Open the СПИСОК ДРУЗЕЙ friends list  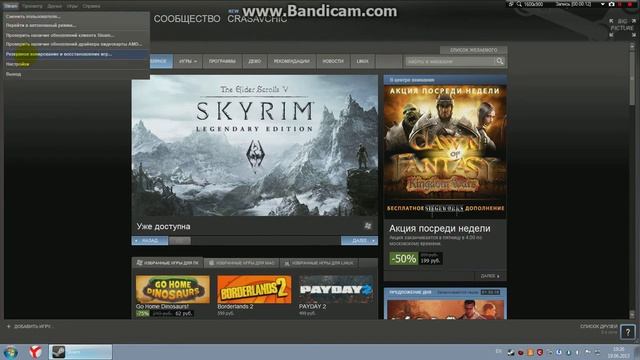pos(599,327)
